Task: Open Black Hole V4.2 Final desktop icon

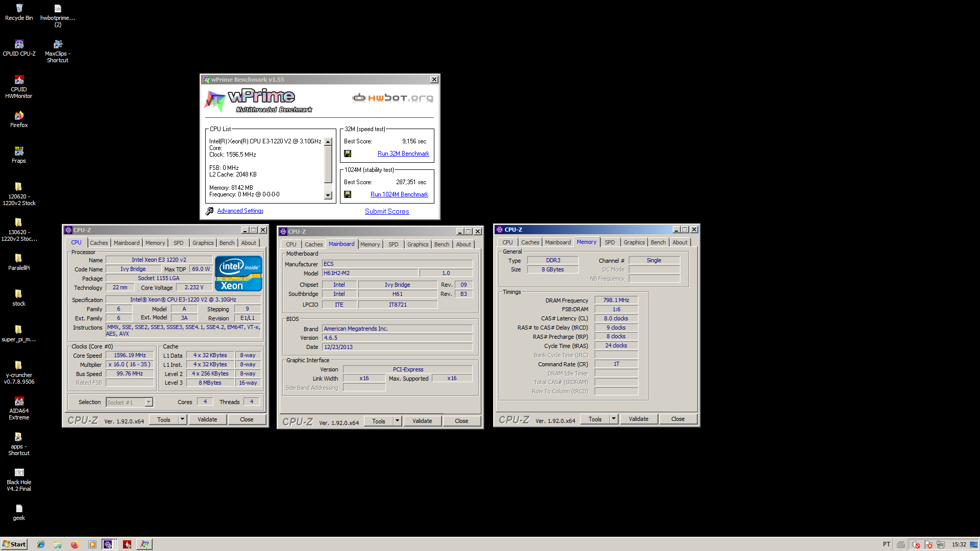Action: 19,480
